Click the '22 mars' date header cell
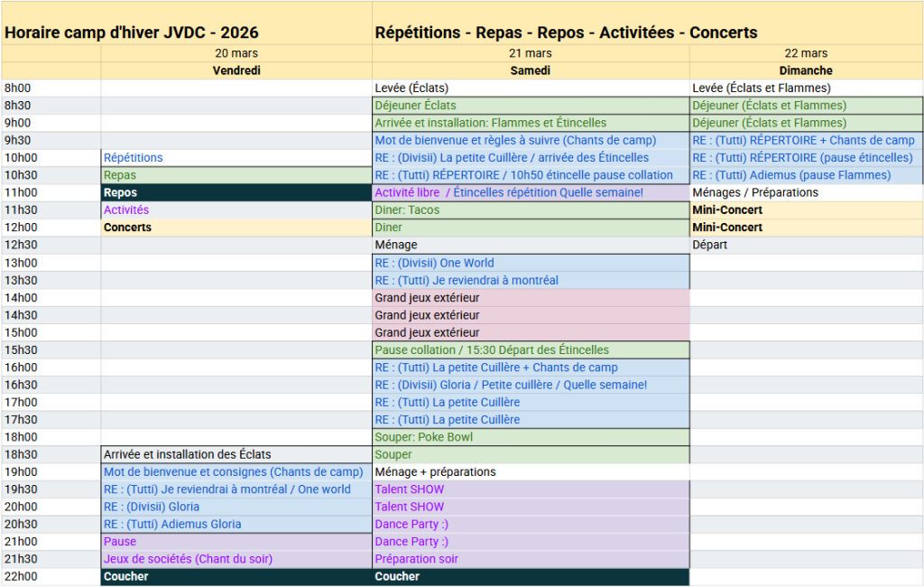The width and height of the screenshot is (924, 587). [806, 53]
